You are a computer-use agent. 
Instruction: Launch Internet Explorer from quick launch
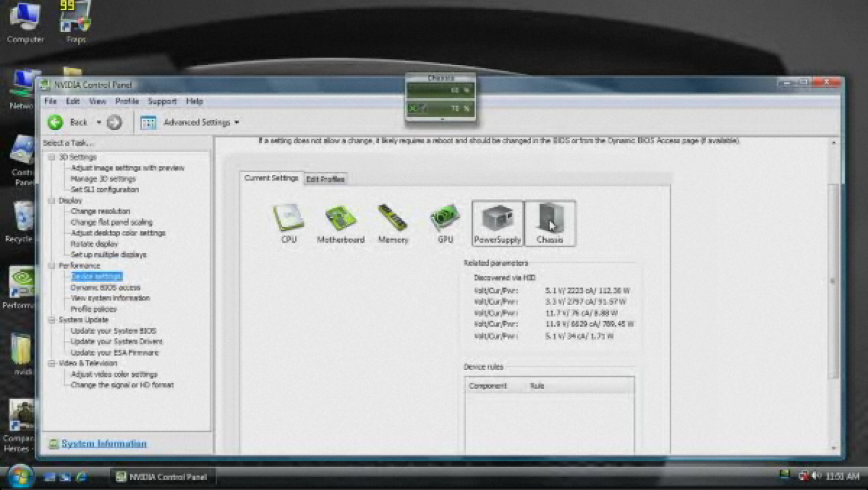[x=82, y=476]
